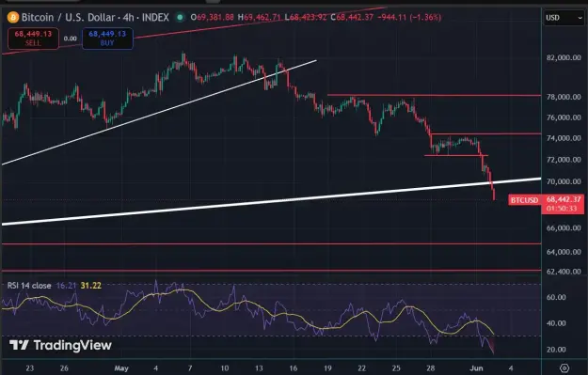Click the Jun label on time axis
588x375 pixels.
click(476, 368)
